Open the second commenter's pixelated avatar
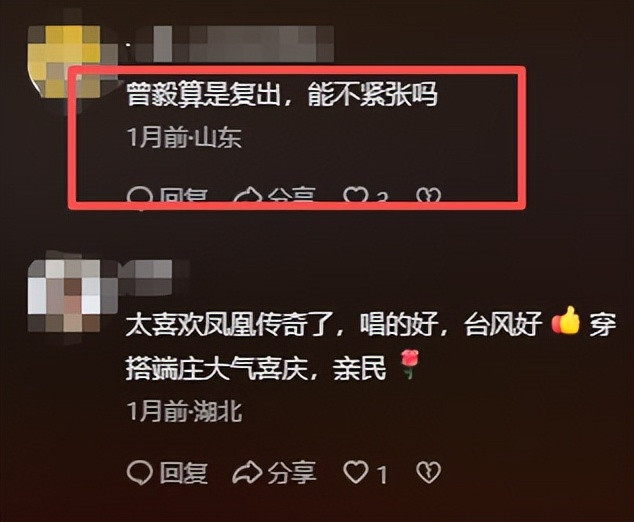Screen dimensions: 634x522 [64, 295]
